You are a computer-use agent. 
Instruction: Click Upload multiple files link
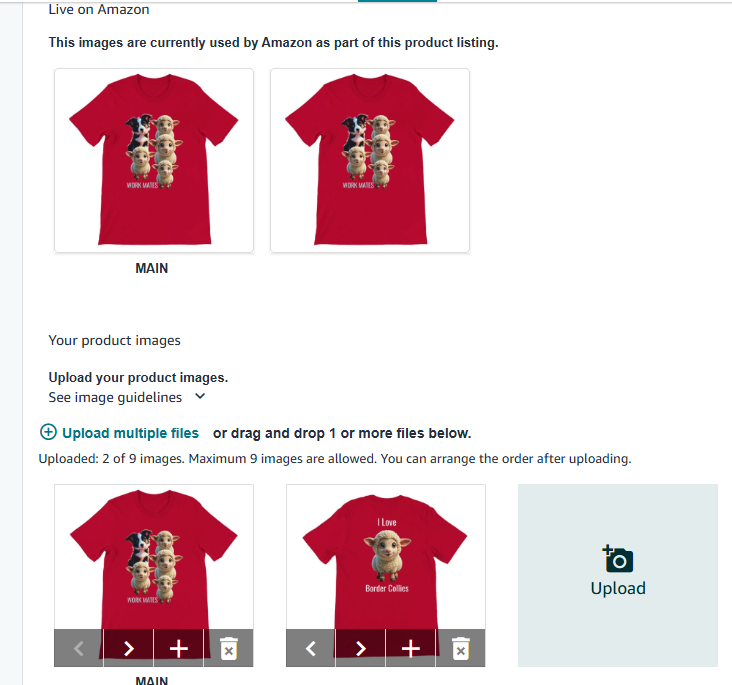tap(130, 433)
